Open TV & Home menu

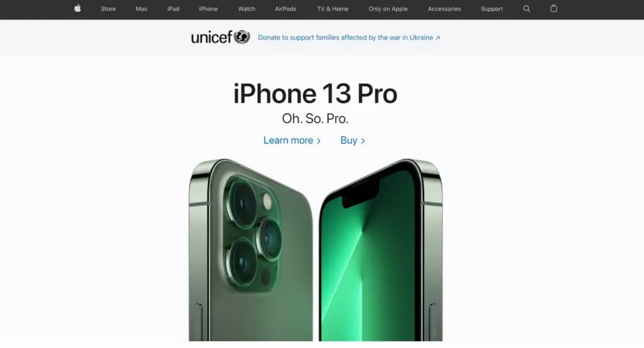point(333,9)
